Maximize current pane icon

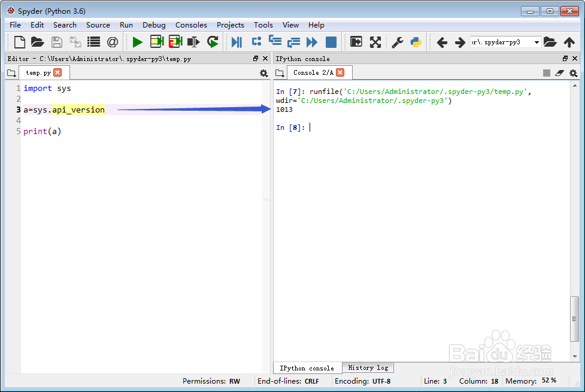point(356,41)
